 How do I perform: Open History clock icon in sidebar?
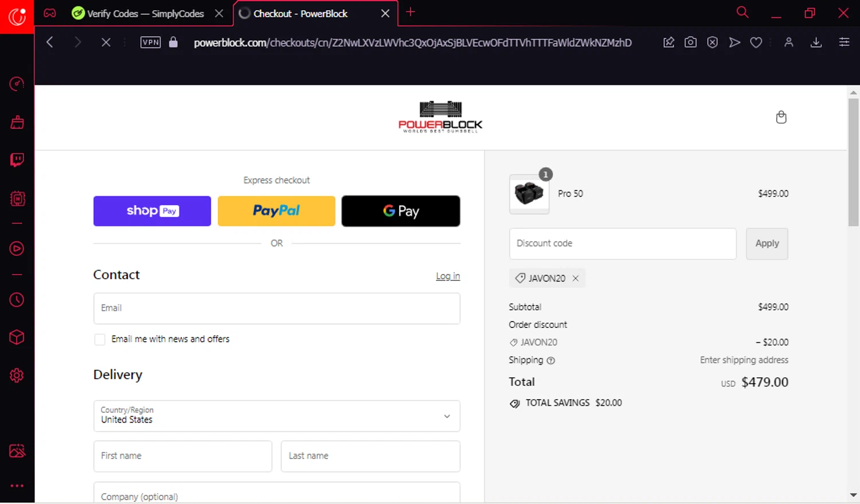17,299
